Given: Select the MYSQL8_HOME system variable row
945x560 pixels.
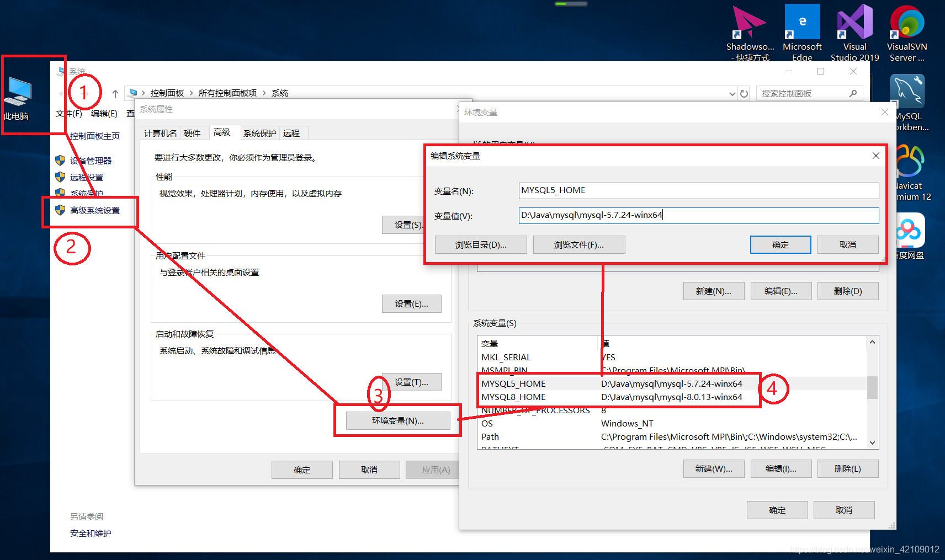Looking at the screenshot, I should (672, 397).
